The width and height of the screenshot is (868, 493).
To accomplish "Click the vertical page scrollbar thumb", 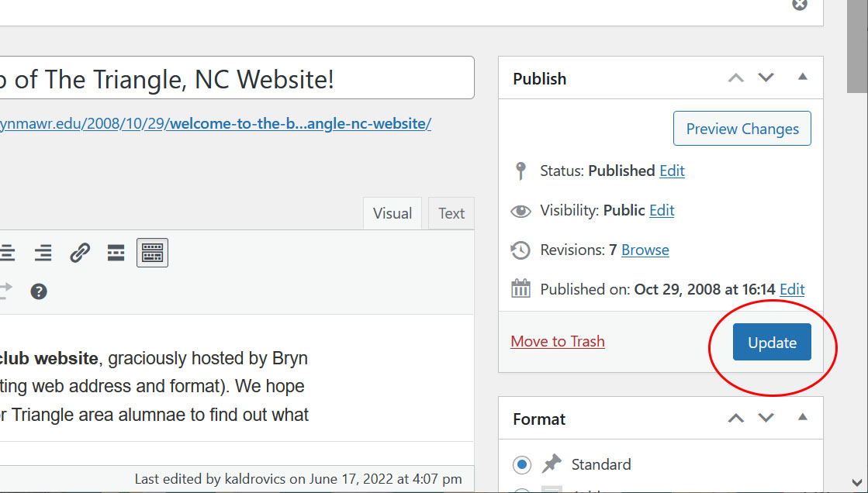I will [856, 47].
